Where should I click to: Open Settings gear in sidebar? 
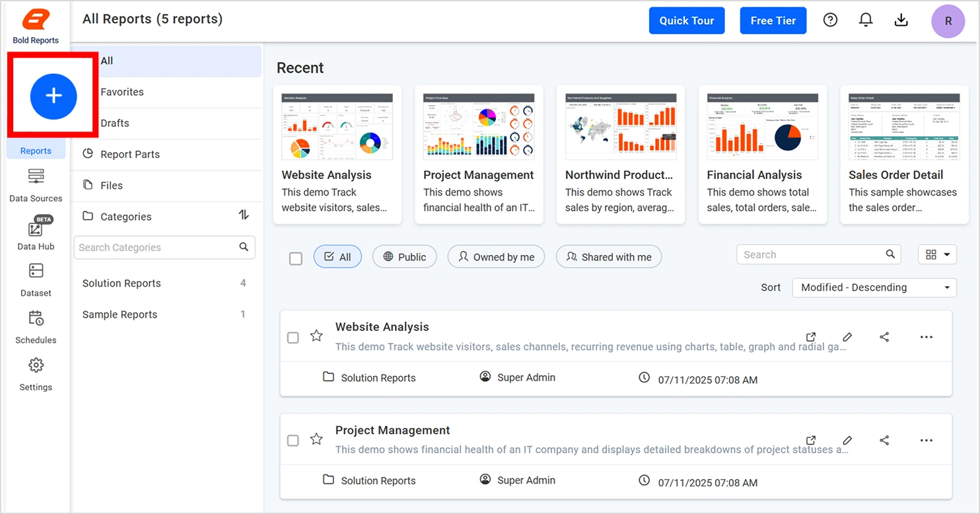[x=36, y=374]
